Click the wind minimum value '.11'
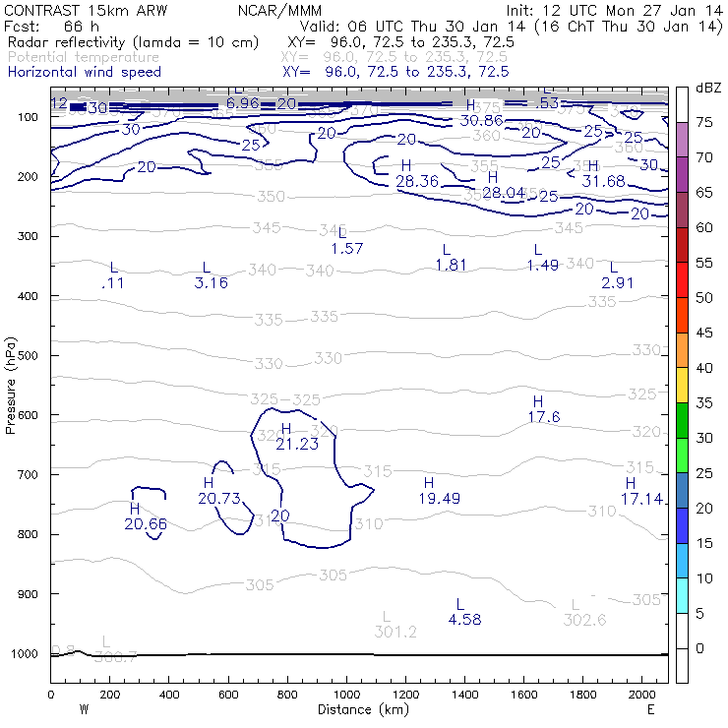This screenshot has width=728, height=728. click(x=113, y=283)
